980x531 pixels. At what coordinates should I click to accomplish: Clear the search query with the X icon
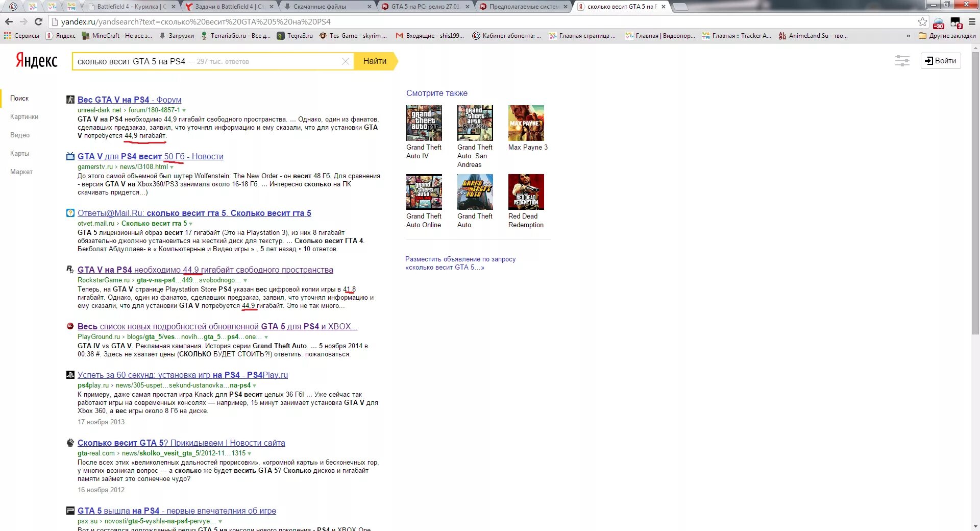346,61
